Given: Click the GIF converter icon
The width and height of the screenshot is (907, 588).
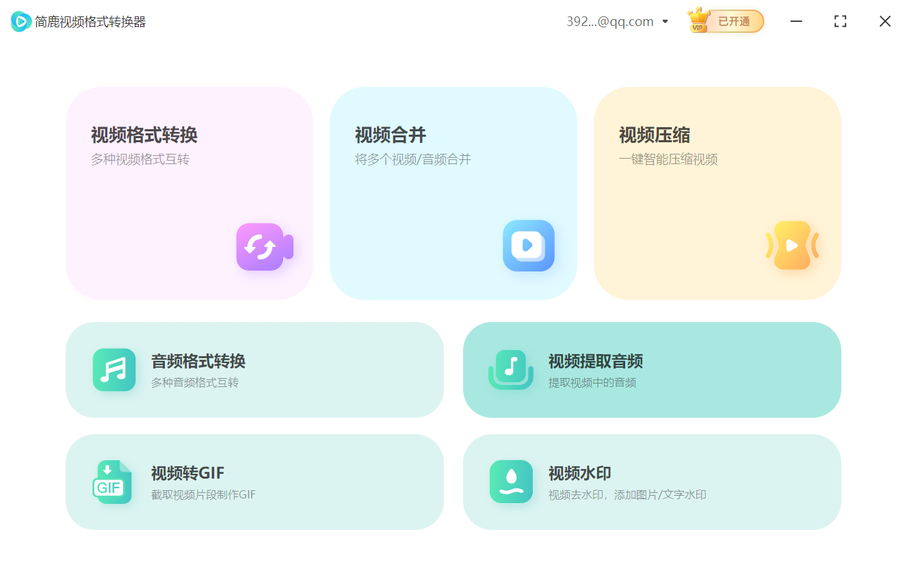Looking at the screenshot, I should click(x=112, y=481).
